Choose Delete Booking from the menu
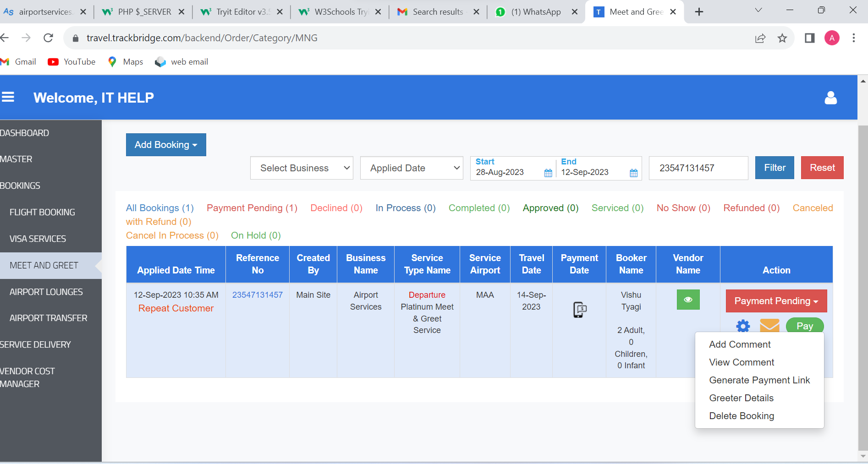Image resolution: width=868 pixels, height=464 pixels. [742, 416]
